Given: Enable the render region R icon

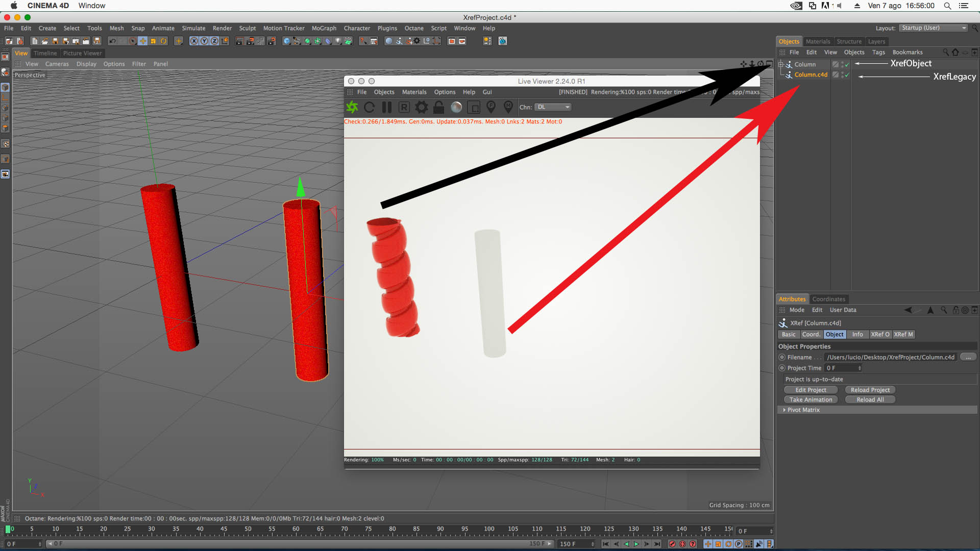Looking at the screenshot, I should (x=404, y=107).
